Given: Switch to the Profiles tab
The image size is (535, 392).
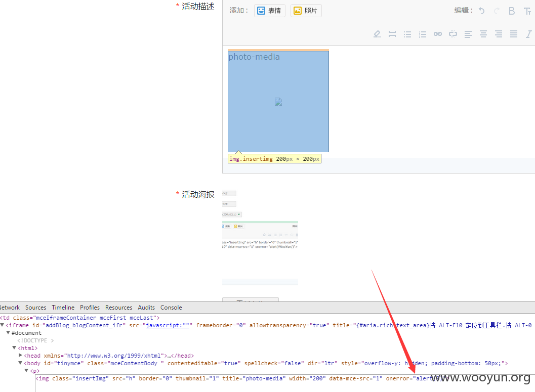Looking at the screenshot, I should coord(90,308).
